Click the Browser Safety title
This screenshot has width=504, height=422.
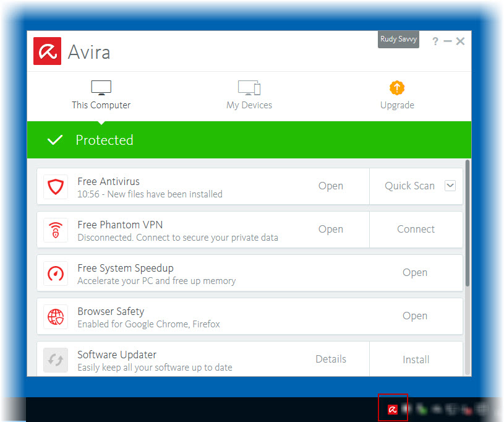111,312
